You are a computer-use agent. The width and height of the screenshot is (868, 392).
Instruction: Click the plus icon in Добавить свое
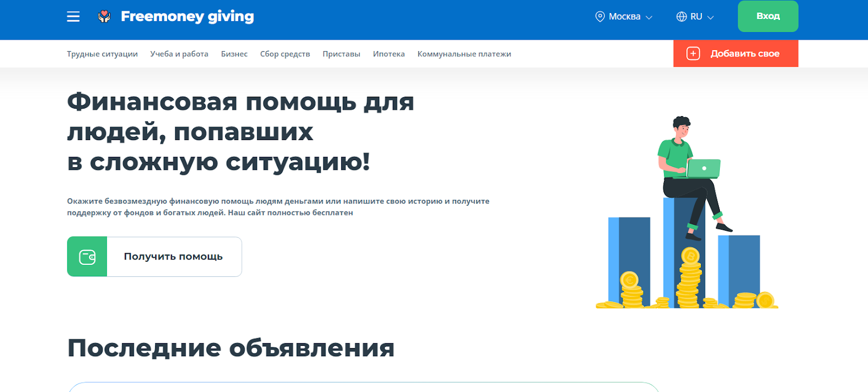(693, 54)
